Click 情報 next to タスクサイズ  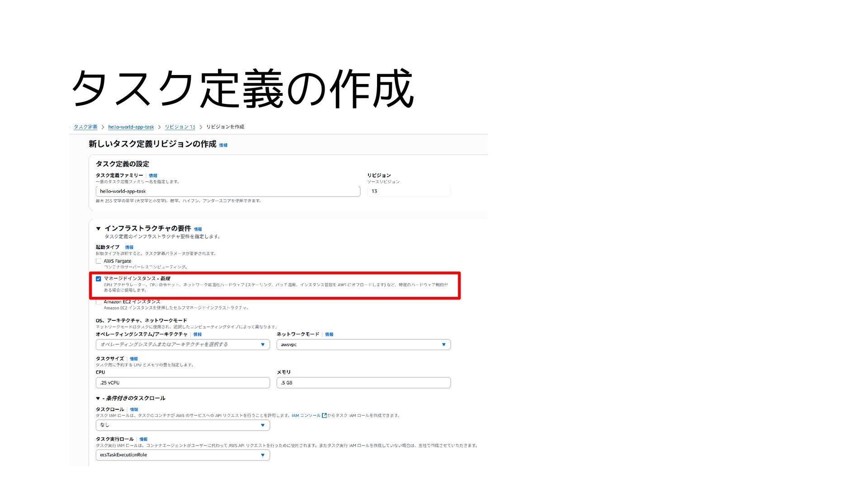coord(134,359)
